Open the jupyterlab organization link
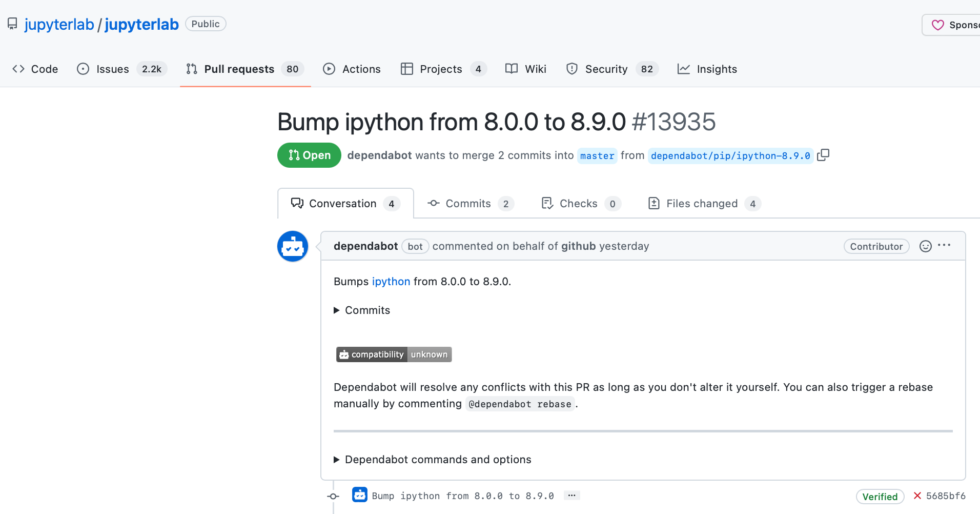The image size is (980, 514). coord(59,24)
